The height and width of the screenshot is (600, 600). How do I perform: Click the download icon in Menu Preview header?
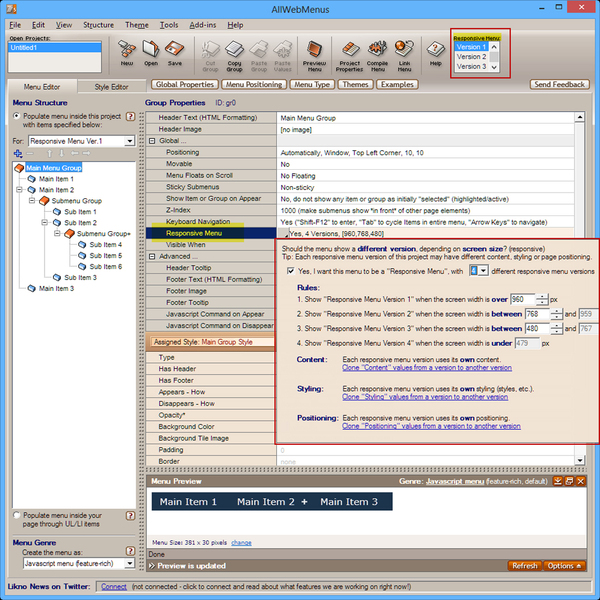pos(558,481)
